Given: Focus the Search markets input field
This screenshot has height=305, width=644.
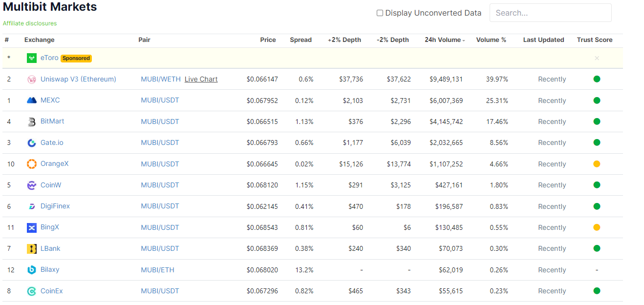Looking at the screenshot, I should tap(551, 13).
